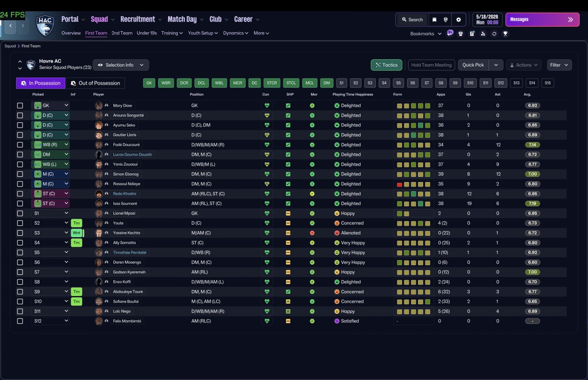
Task: Click Reda Khadra's yellow morale icon
Action: pos(312,193)
